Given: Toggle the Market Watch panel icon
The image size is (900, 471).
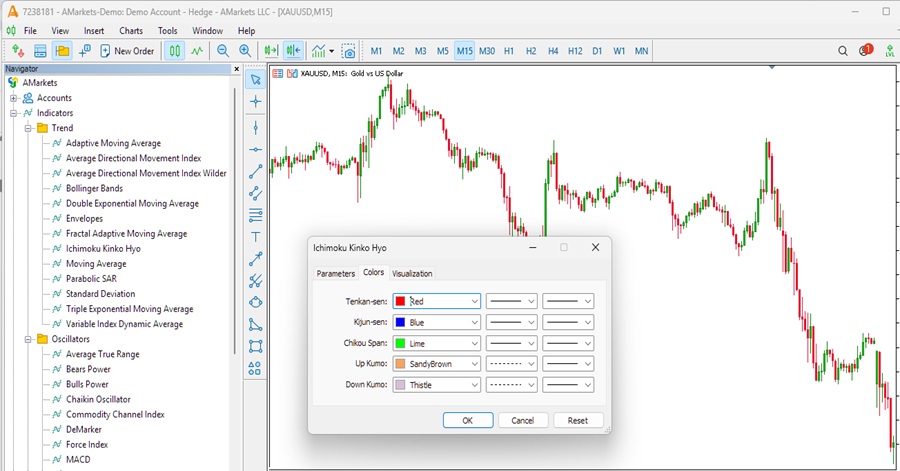Looking at the screenshot, I should pyautogui.click(x=40, y=51).
